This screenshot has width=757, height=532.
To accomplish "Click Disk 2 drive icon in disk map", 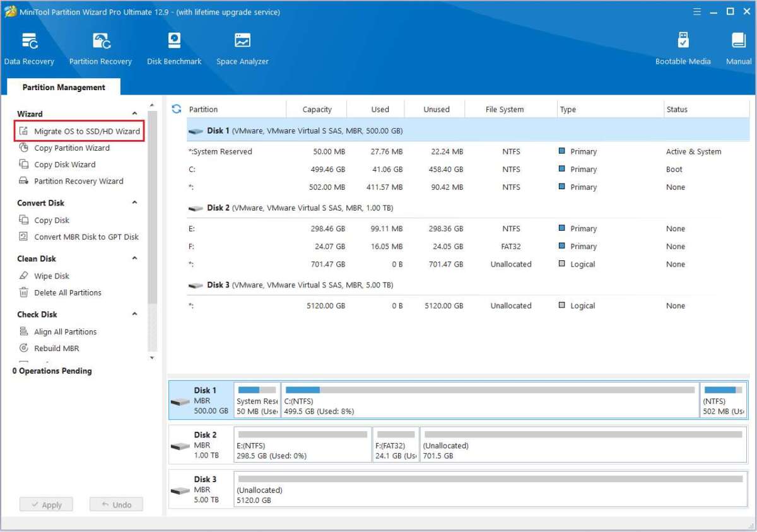I will tap(180, 446).
